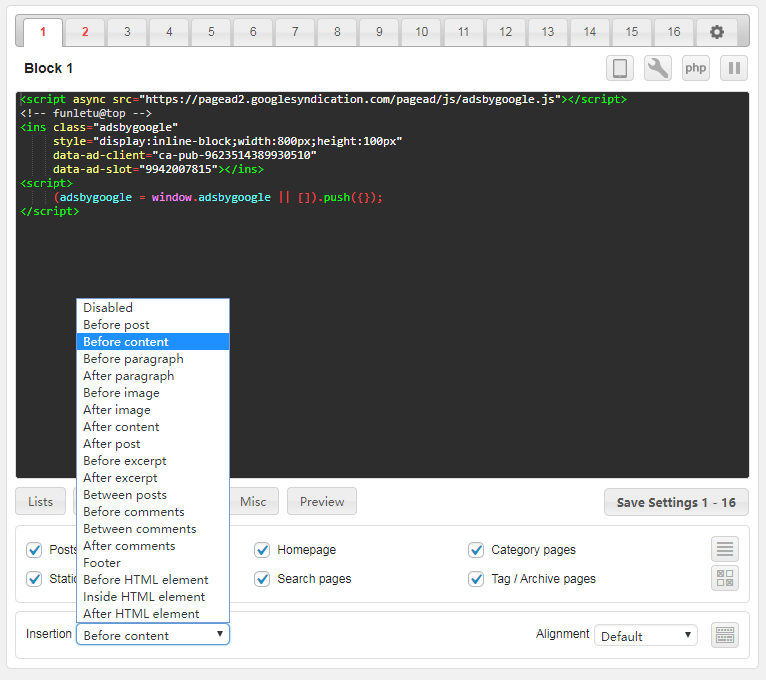Switch to block tab 1
766x680 pixels.
tap(43, 32)
